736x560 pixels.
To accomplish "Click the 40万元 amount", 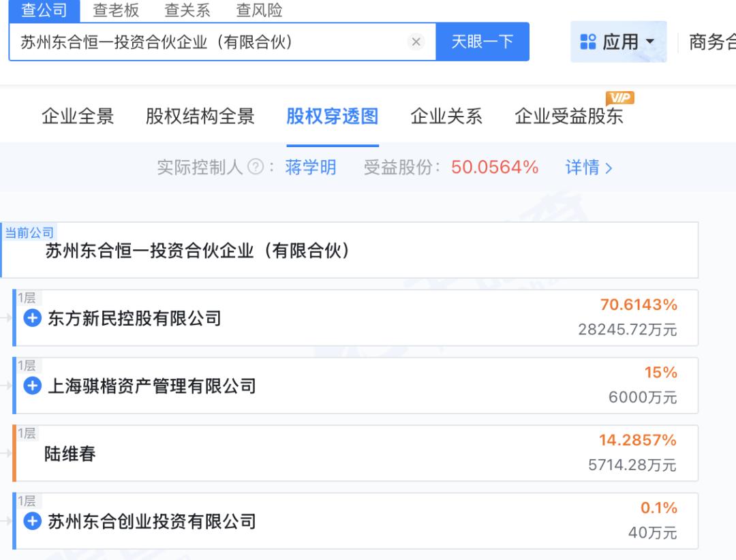I will [653, 533].
